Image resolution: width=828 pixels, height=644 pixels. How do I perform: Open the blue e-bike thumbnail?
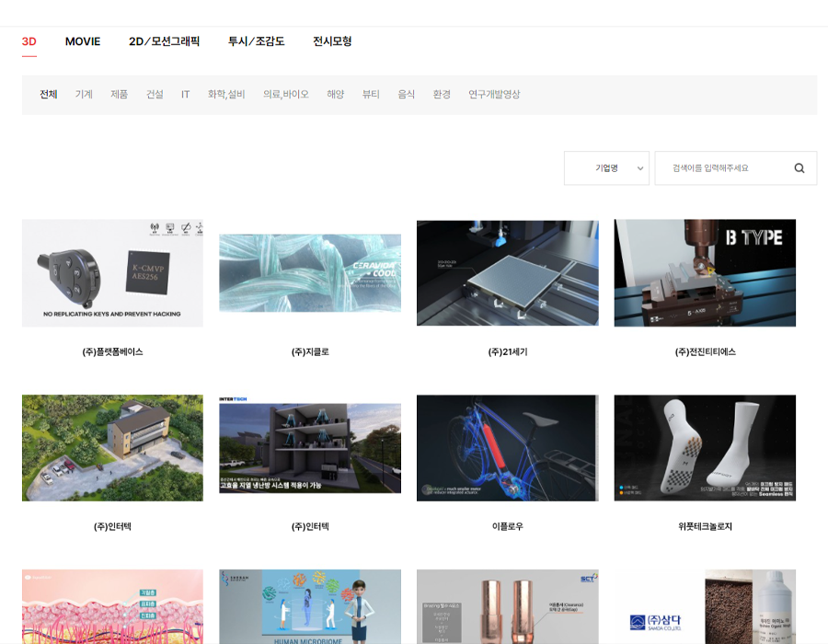tap(508, 448)
